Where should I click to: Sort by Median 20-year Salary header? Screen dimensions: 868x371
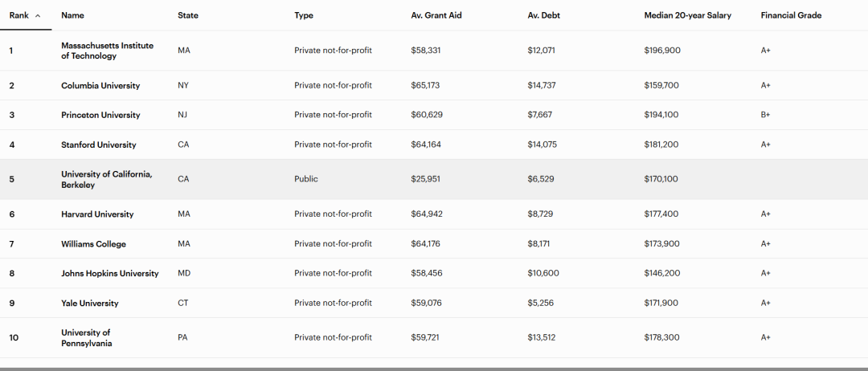coord(687,15)
